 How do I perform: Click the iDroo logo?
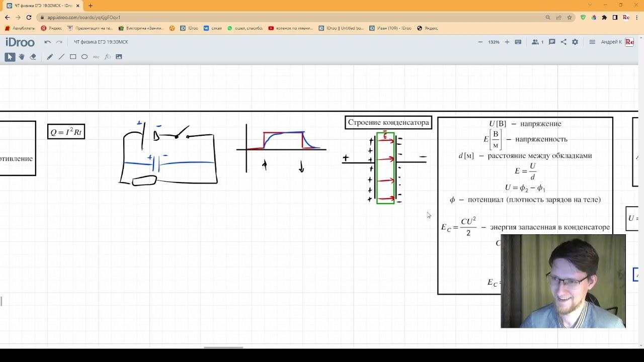tap(20, 42)
